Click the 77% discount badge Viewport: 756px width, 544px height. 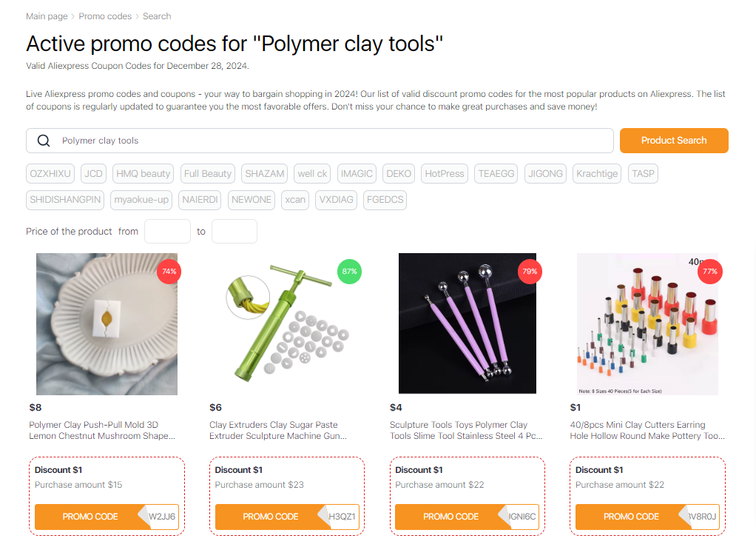[x=709, y=272]
